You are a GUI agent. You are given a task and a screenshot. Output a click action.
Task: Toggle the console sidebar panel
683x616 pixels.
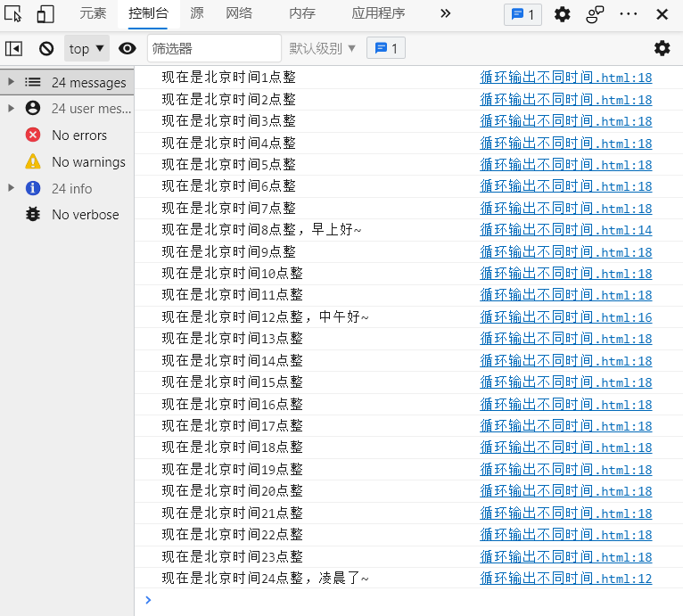click(x=14, y=48)
